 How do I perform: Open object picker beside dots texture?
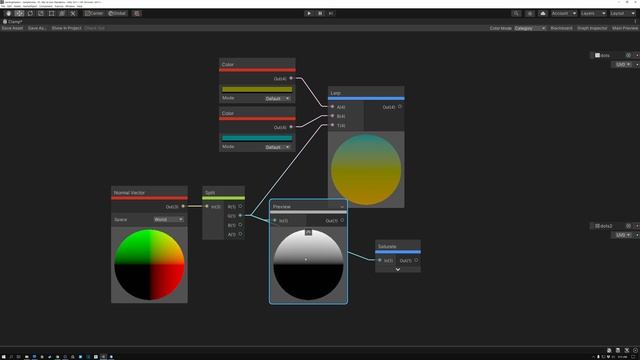[x=628, y=55]
